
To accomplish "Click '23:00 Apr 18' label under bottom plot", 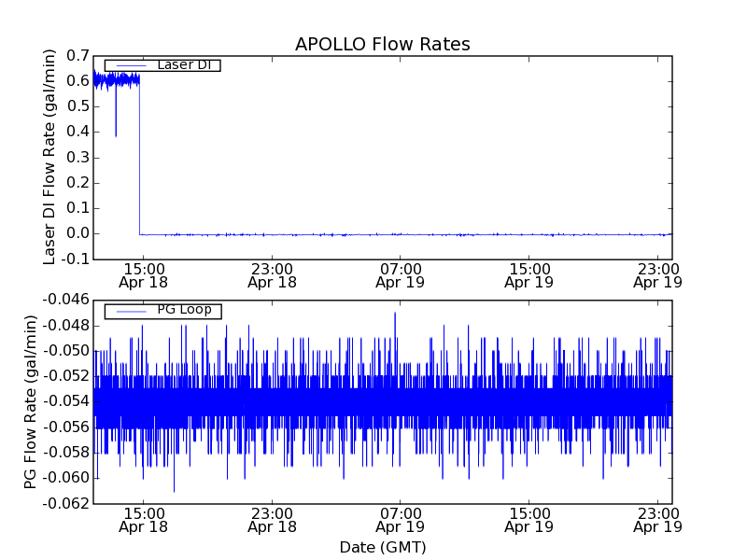I will click(272, 521).
